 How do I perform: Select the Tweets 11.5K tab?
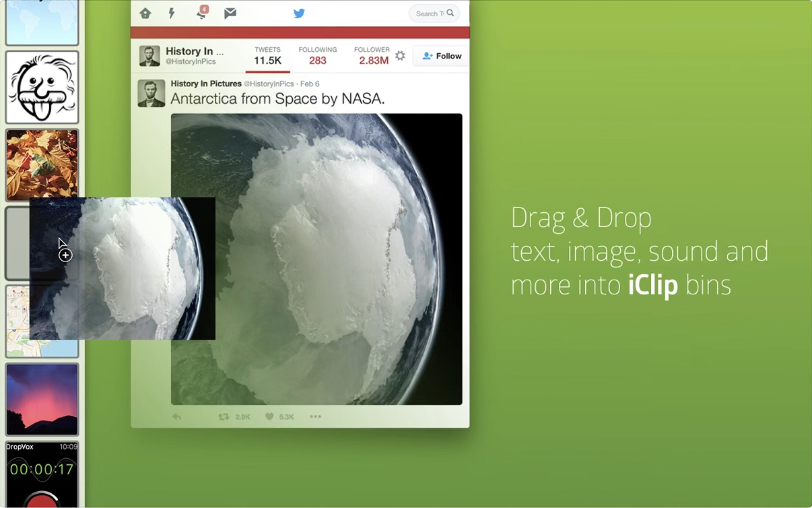pyautogui.click(x=267, y=56)
